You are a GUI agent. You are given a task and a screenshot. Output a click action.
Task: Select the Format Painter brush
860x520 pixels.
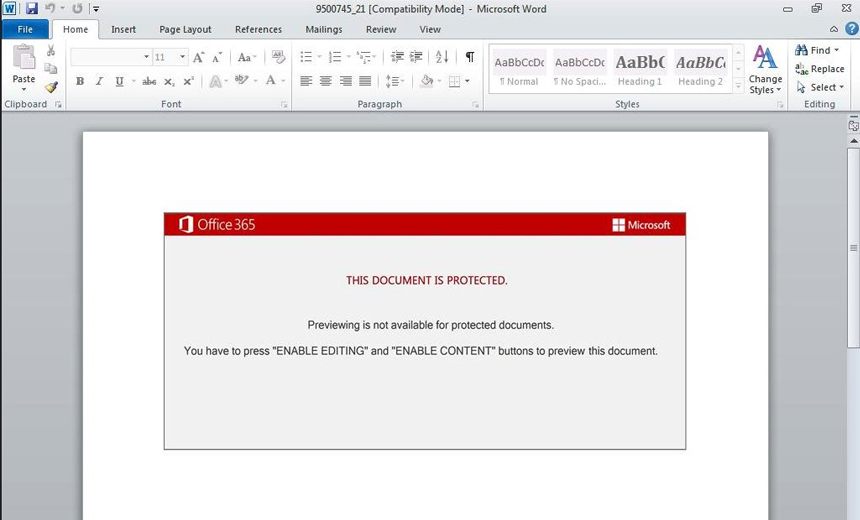point(51,87)
